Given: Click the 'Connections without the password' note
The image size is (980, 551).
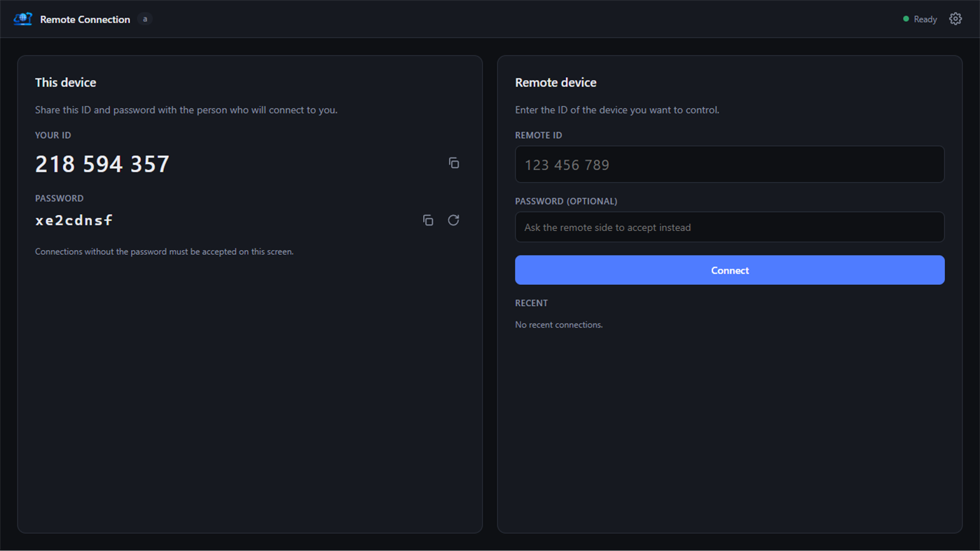Looking at the screenshot, I should click(x=165, y=251).
